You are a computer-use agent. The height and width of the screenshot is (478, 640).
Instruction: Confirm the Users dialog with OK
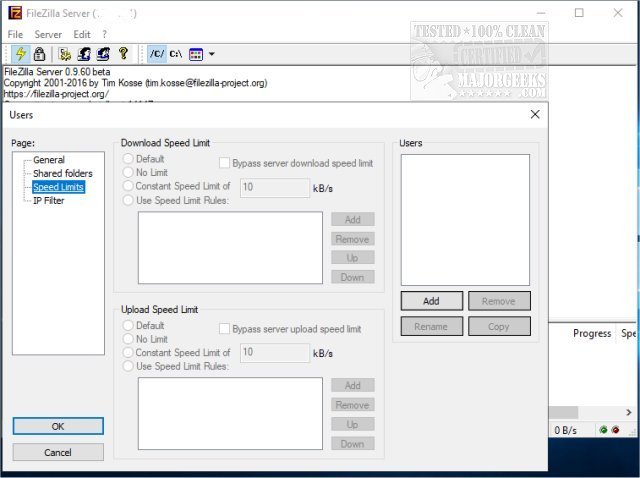58,426
